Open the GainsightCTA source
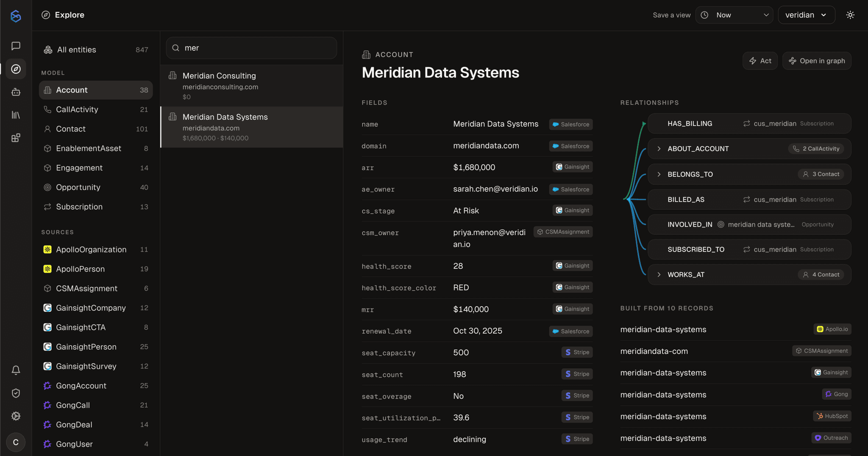 click(x=96, y=328)
